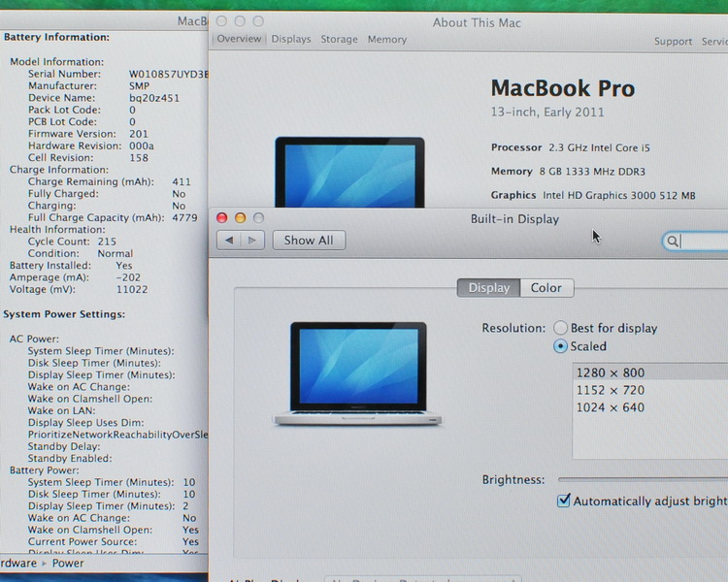Select the Voltage 11022 line
Image resolution: width=728 pixels, height=582 pixels.
79,289
